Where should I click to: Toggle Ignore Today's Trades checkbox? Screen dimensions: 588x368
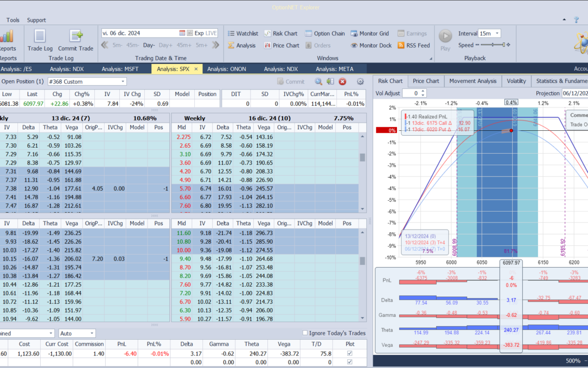(x=305, y=333)
